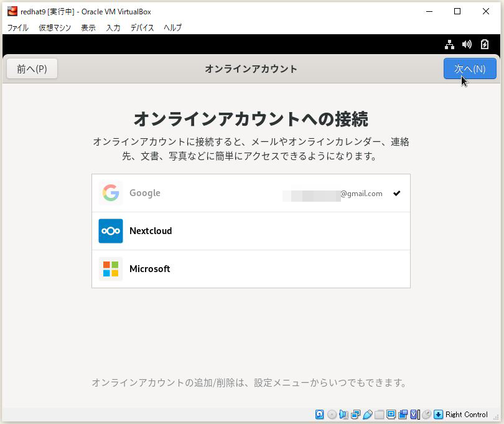Open the 仮想マシン menu
504x424 pixels.
[x=55, y=27]
